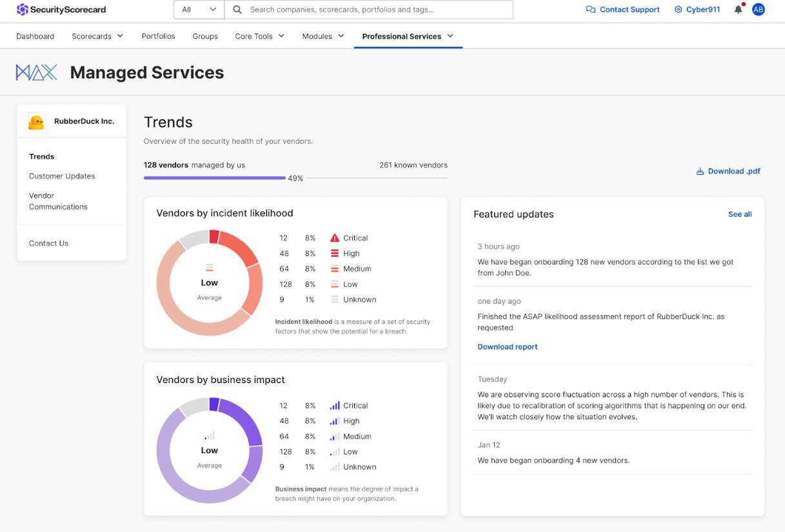Switch to the Customer Updates section
785x532 pixels.
[x=61, y=175]
